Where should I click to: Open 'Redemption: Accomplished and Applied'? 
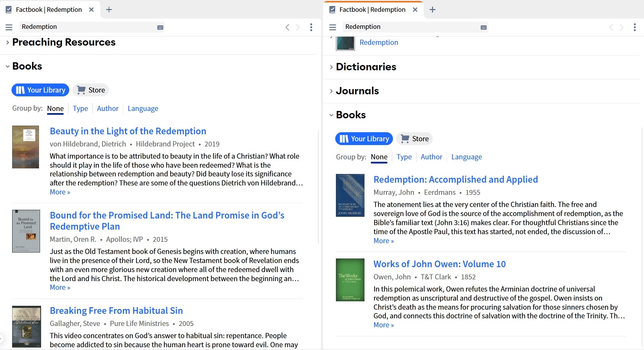coord(456,179)
